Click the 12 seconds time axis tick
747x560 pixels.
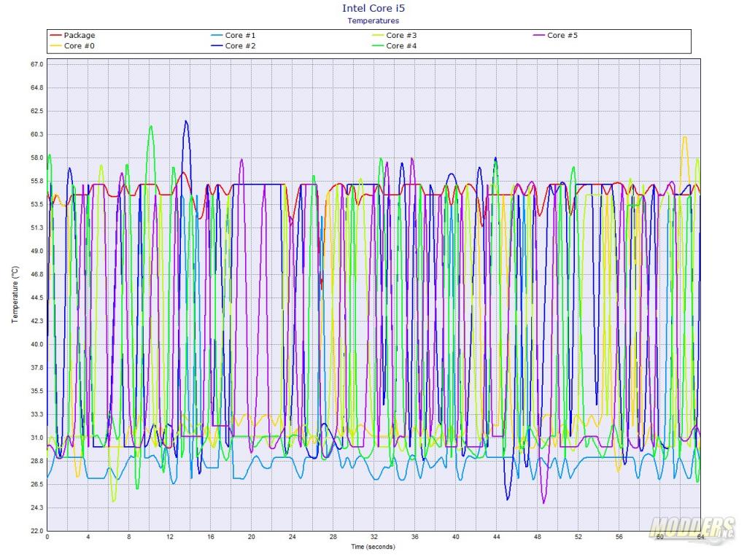tap(169, 537)
